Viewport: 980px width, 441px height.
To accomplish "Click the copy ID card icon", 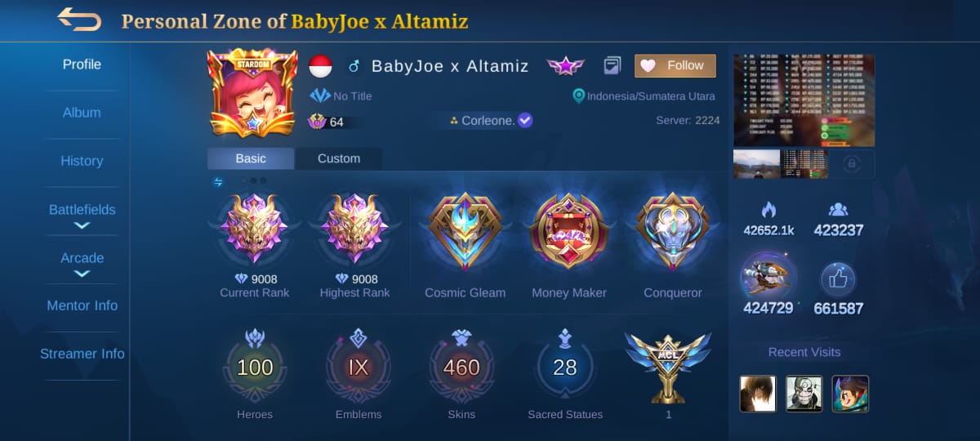I will point(612,65).
